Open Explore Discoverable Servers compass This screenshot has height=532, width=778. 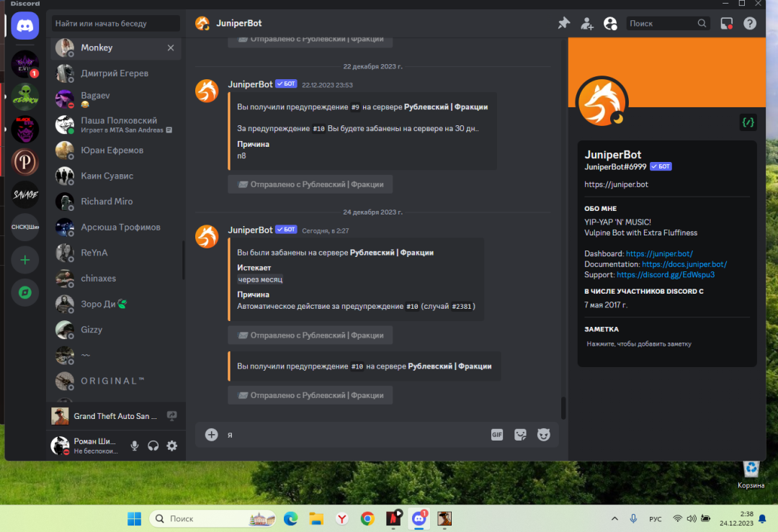(x=25, y=292)
